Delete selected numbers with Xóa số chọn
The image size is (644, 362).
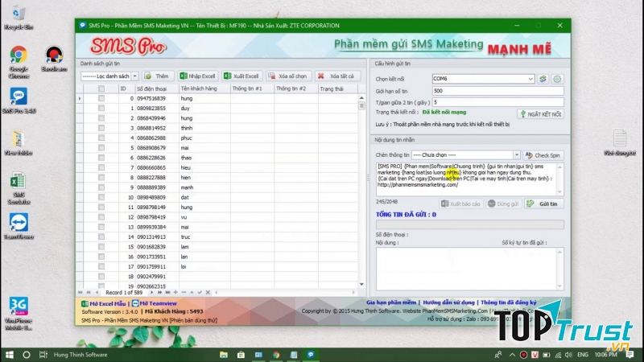tap(288, 76)
